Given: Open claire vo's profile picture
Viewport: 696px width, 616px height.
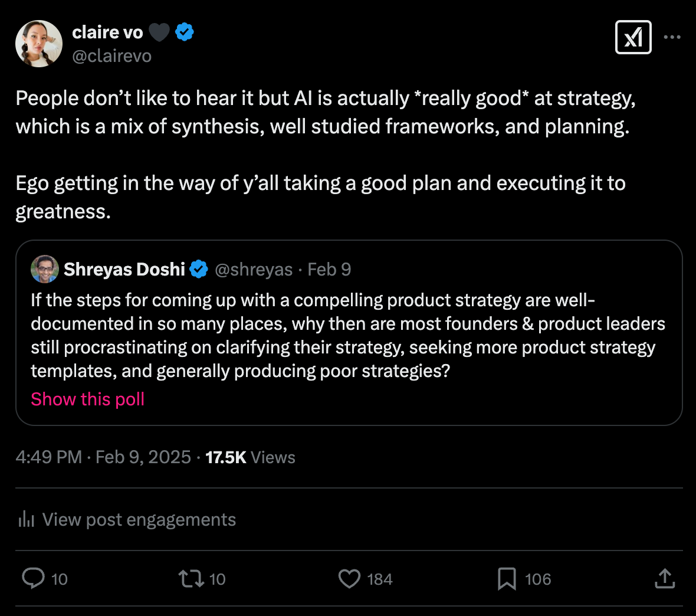Looking at the screenshot, I should 39,44.
